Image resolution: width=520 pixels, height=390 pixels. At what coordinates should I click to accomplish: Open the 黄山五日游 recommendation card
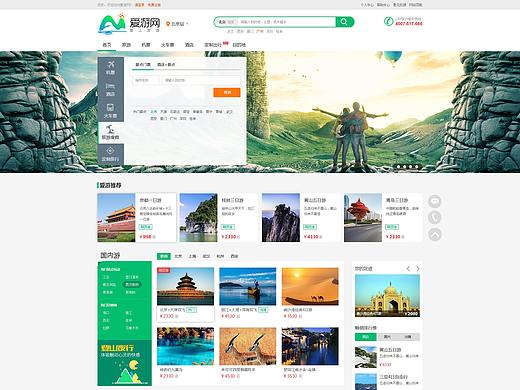click(x=301, y=218)
